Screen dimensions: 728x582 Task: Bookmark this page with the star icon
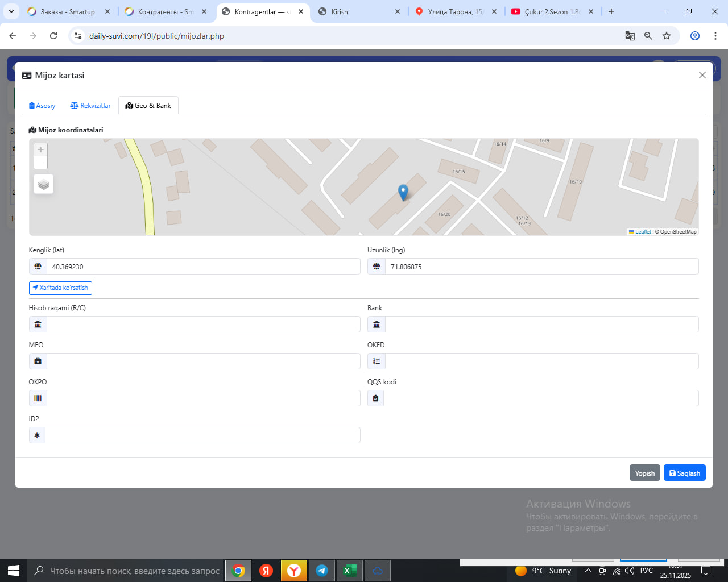(x=667, y=36)
